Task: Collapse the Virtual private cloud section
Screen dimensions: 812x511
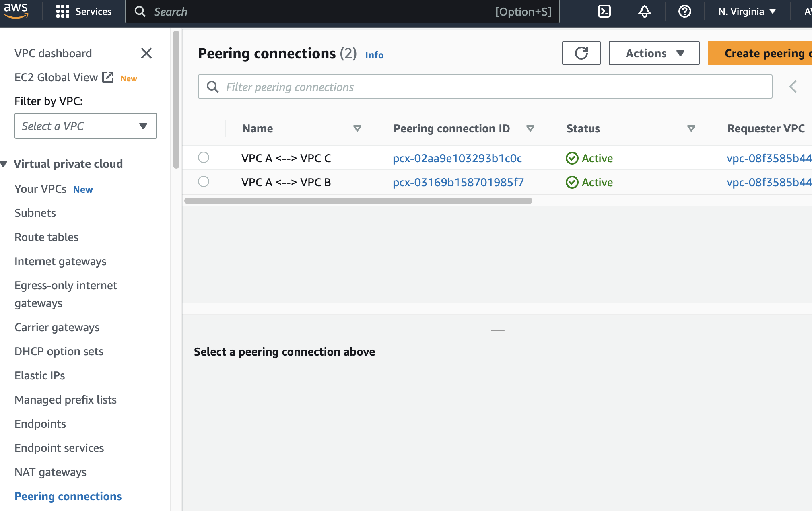Action: 4,164
